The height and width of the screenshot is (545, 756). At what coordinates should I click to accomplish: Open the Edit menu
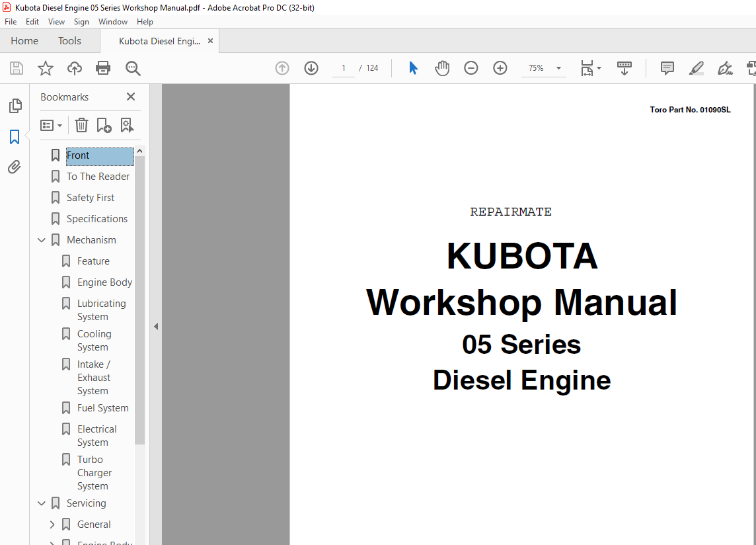tap(32, 22)
